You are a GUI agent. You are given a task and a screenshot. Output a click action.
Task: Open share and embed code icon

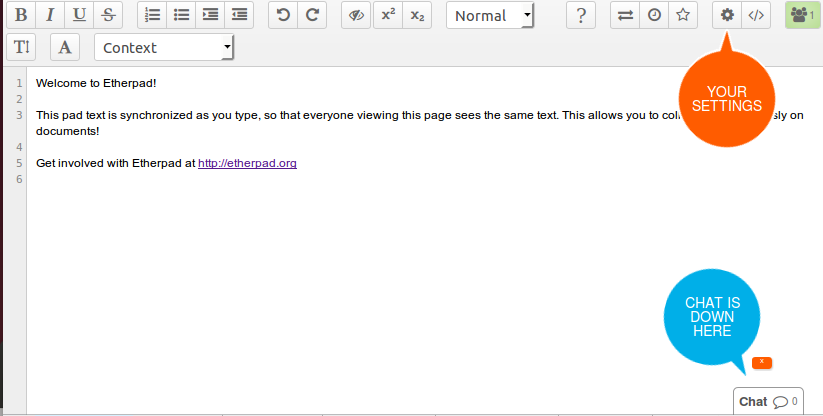click(x=756, y=15)
